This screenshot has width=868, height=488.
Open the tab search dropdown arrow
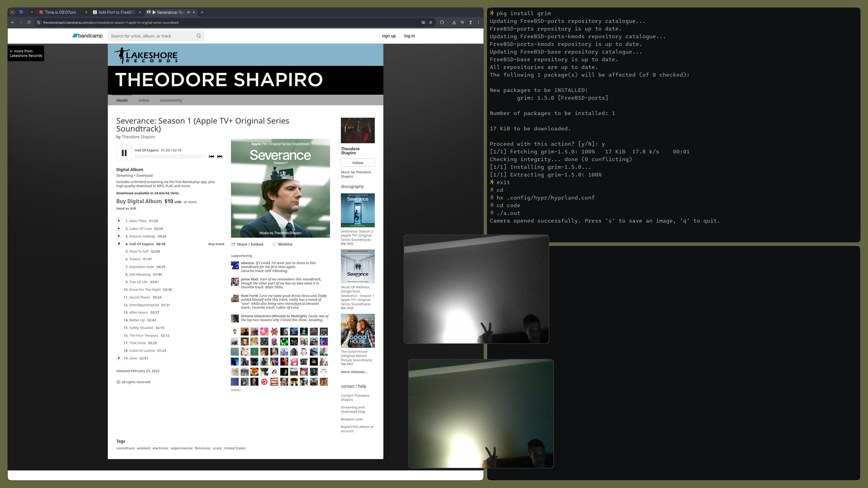click(x=12, y=12)
